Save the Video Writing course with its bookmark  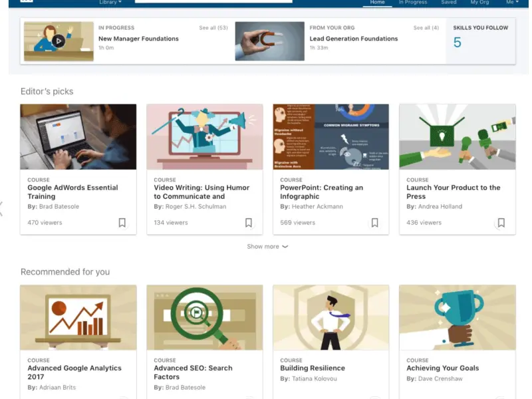249,223
